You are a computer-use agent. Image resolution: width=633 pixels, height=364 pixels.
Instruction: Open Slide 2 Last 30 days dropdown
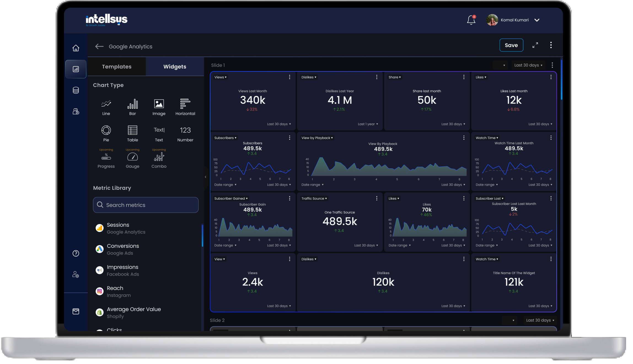[x=540, y=320]
